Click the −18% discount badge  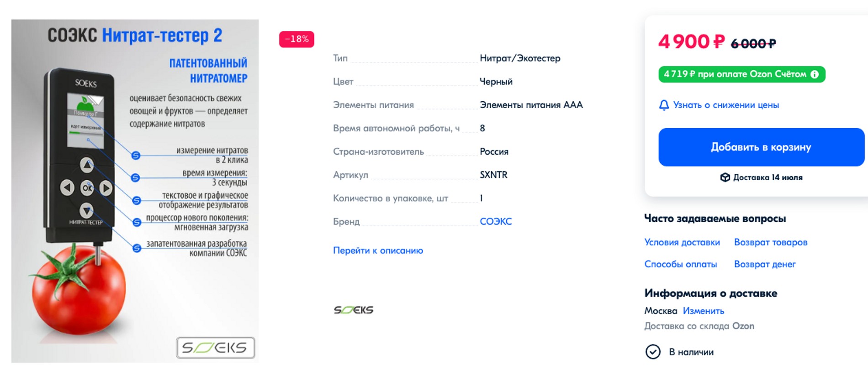pyautogui.click(x=296, y=39)
